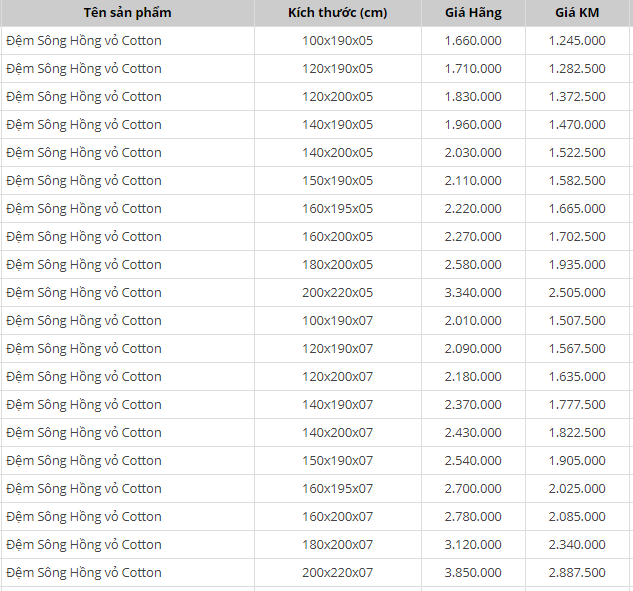Click the list price 1.710.000
Screen dimensions: 633x591
click(x=474, y=69)
